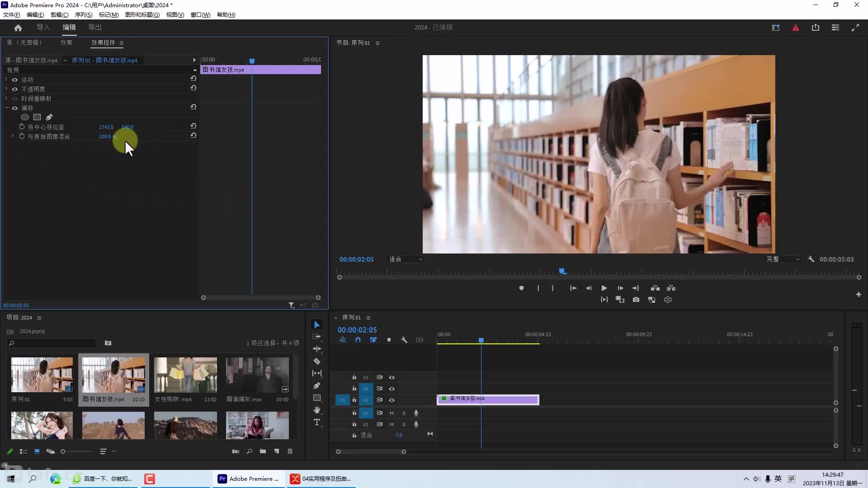This screenshot has width=868, height=488.
Task: Collapse the Offset effect group
Action: pyautogui.click(x=6, y=108)
